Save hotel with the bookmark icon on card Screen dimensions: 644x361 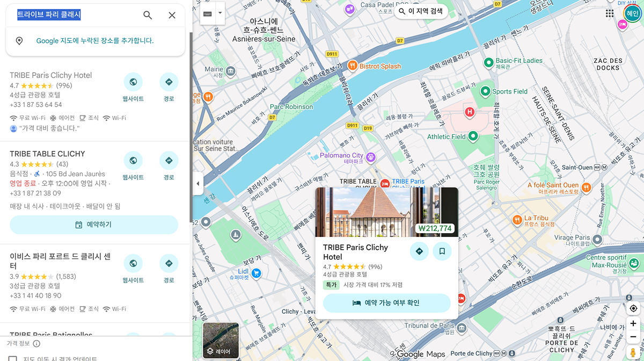coord(442,251)
